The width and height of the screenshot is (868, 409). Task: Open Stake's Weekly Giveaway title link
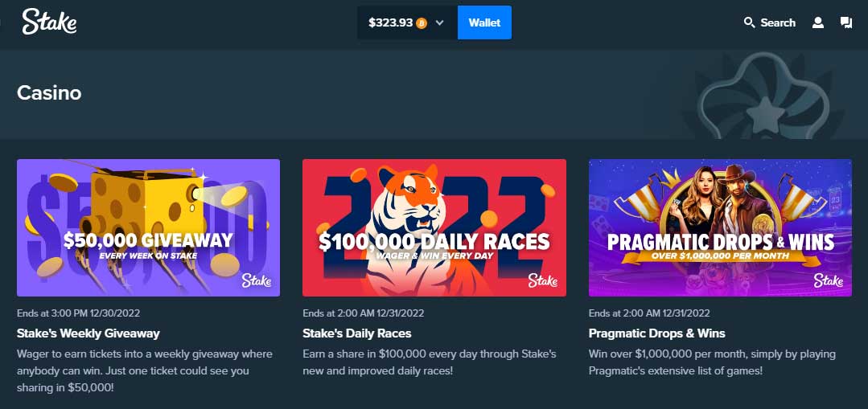(88, 333)
